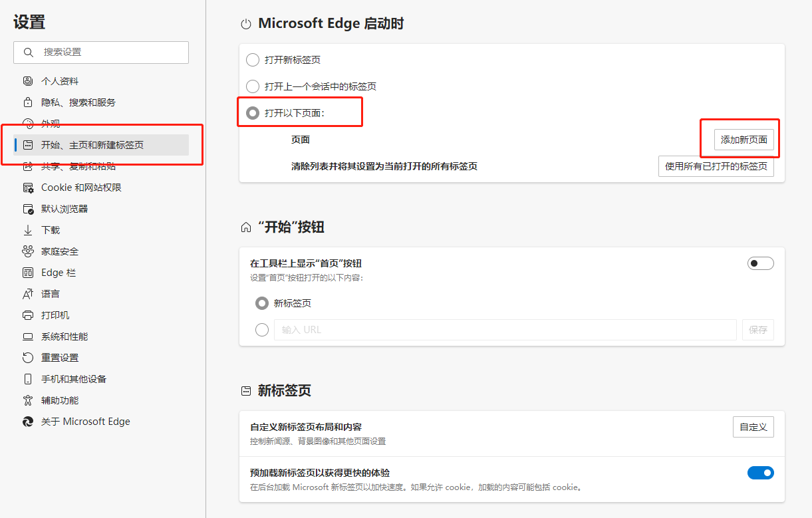The width and height of the screenshot is (812, 518).
Task: Click the 语言 language icon
Action: point(28,294)
